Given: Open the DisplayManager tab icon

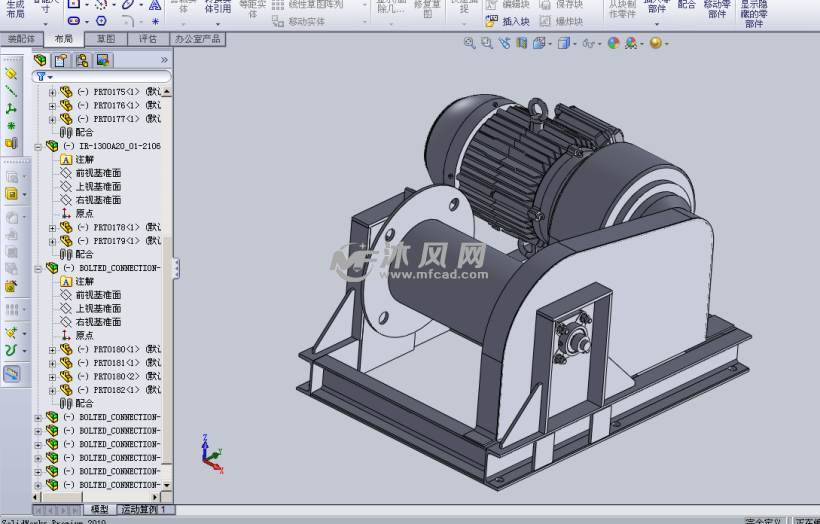Looking at the screenshot, I should pos(102,60).
